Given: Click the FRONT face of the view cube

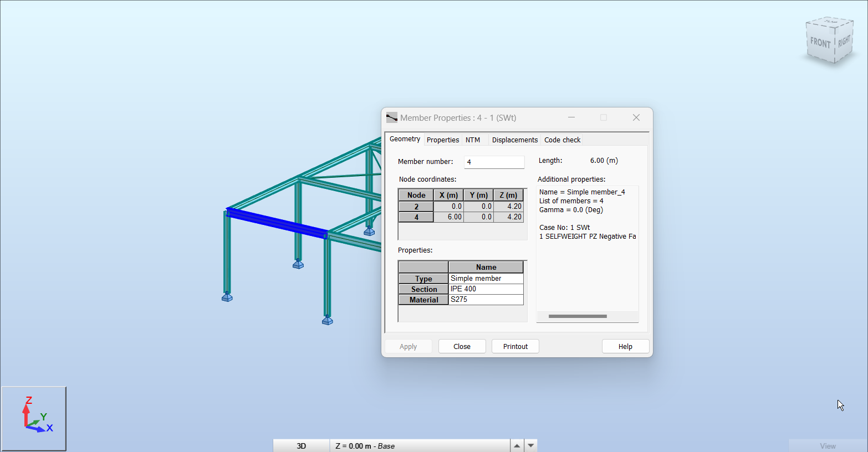Looking at the screenshot, I should [x=820, y=43].
